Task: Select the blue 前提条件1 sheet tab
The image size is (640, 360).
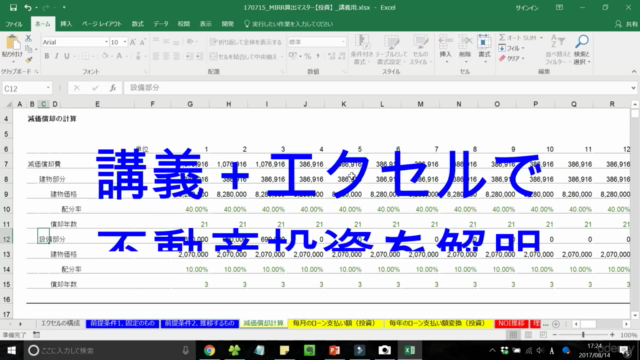Action: 122,323
